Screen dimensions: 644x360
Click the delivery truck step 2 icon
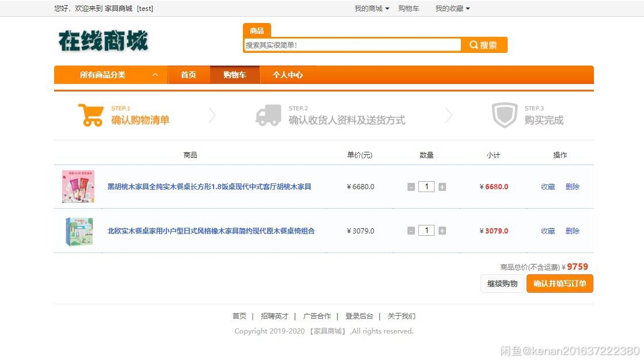268,115
